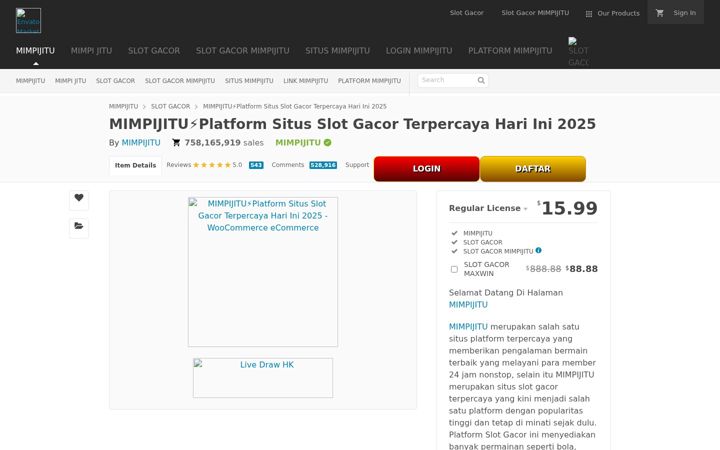Screen dimensions: 720x450
Task: Click the five-star rating in Reviews
Action: tap(212, 165)
